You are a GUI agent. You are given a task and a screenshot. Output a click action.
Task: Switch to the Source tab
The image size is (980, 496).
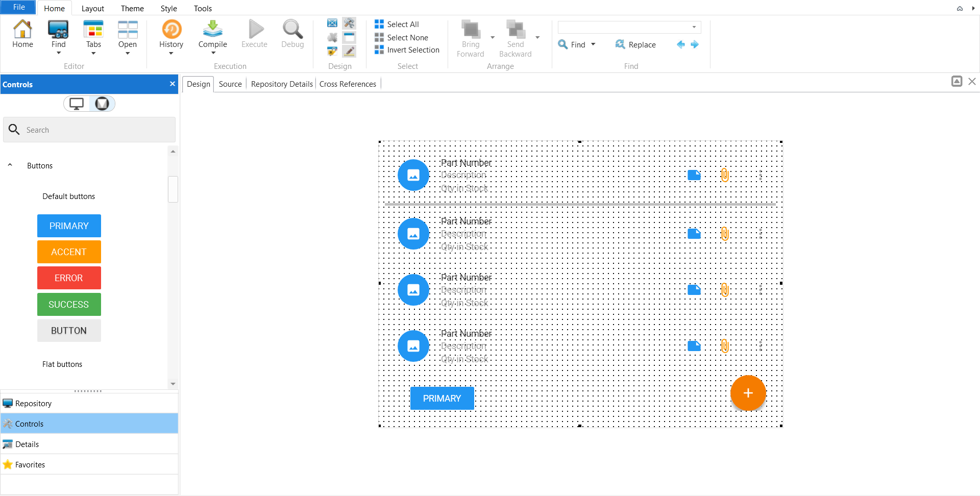tap(230, 84)
